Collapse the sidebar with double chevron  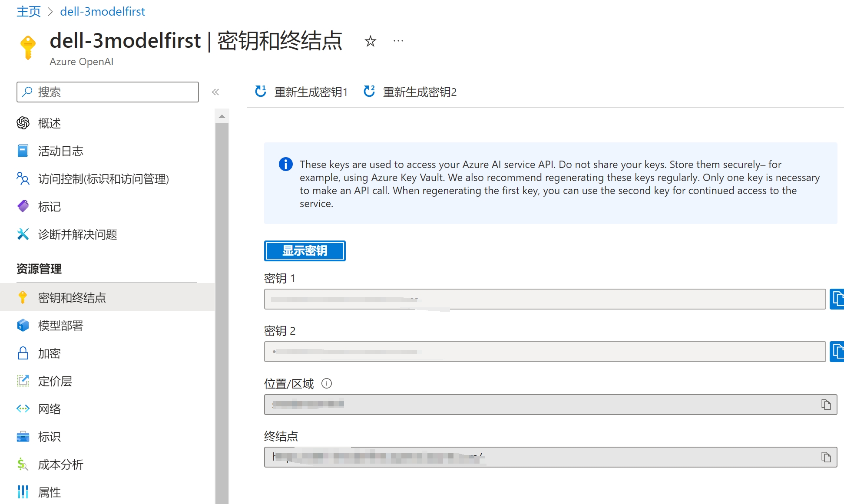pos(215,92)
